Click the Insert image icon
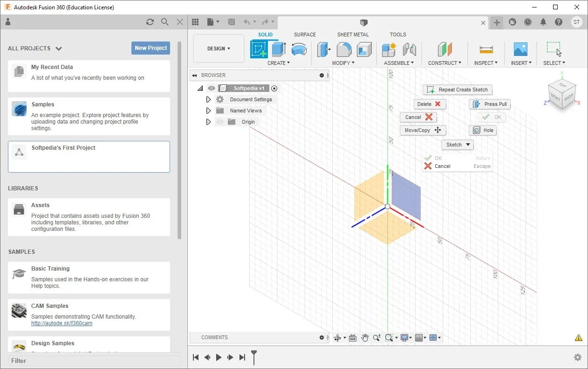Screen dimensions: 588x369 tap(520, 49)
